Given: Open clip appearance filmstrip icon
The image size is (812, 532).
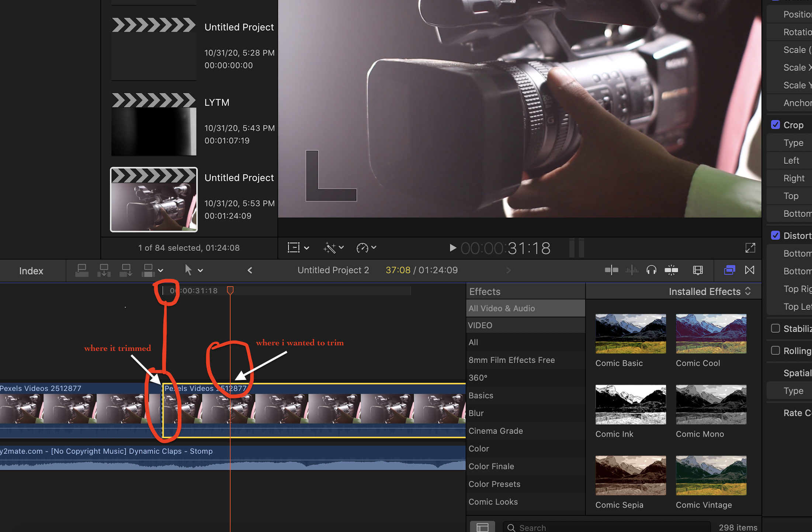Looking at the screenshot, I should [698, 270].
